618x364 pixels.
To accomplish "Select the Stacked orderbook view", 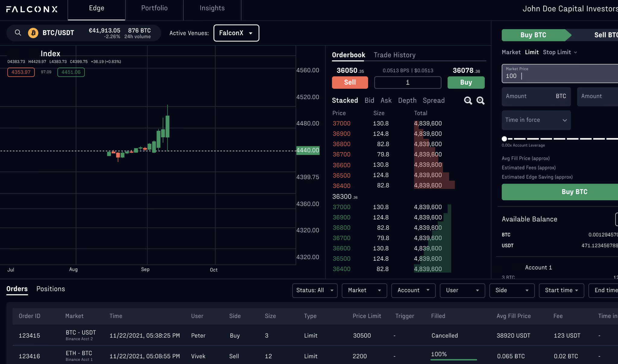I will (345, 100).
